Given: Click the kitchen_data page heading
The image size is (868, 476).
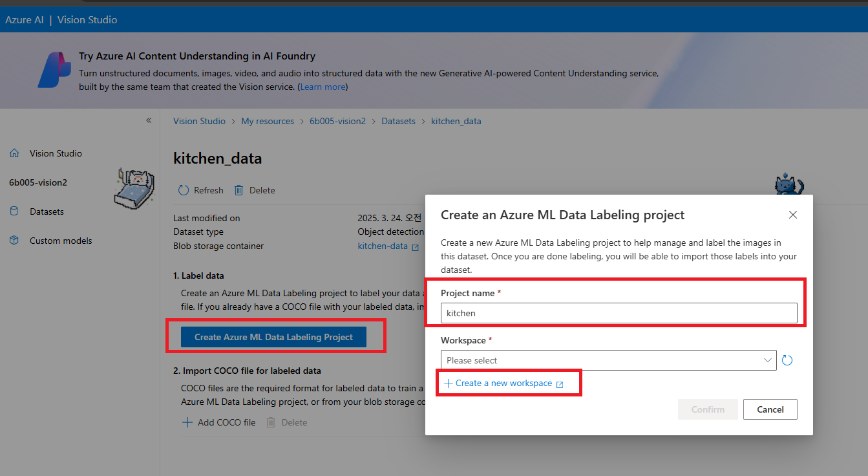Looking at the screenshot, I should coord(217,158).
